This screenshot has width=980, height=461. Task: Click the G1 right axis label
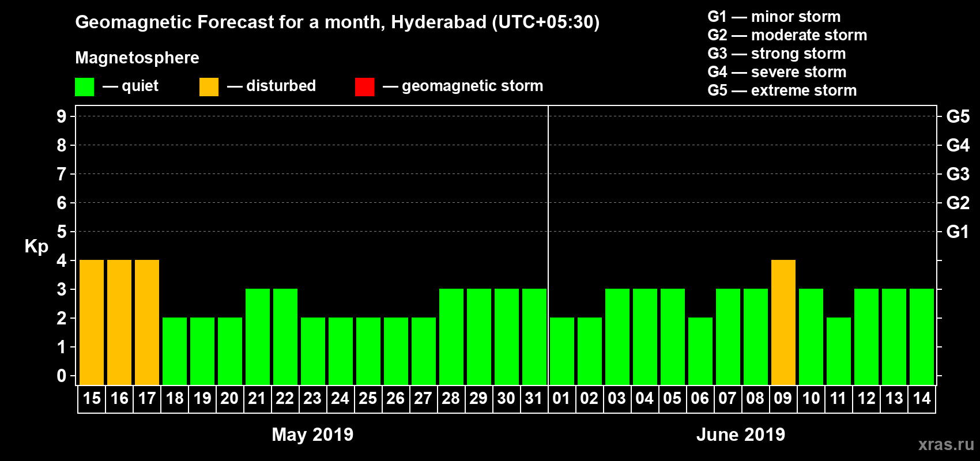(x=958, y=232)
